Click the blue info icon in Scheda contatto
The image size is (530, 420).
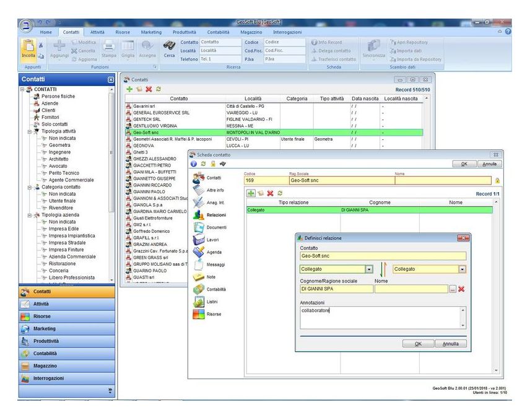194,164
